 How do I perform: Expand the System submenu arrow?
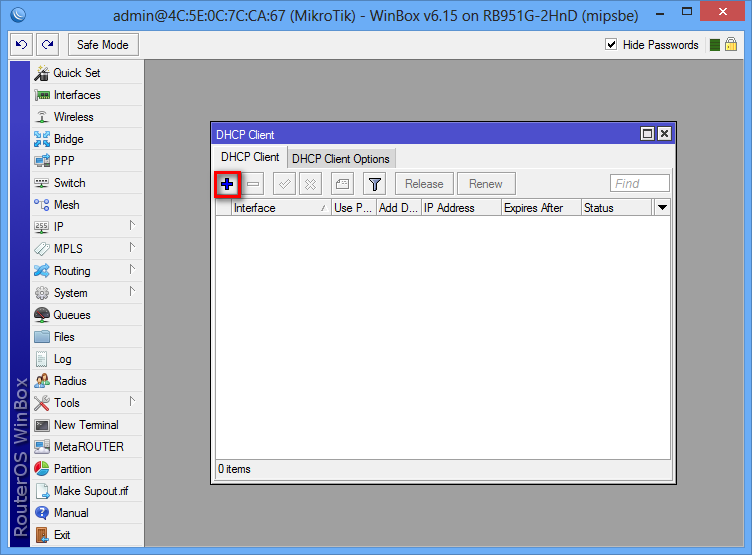(x=132, y=292)
